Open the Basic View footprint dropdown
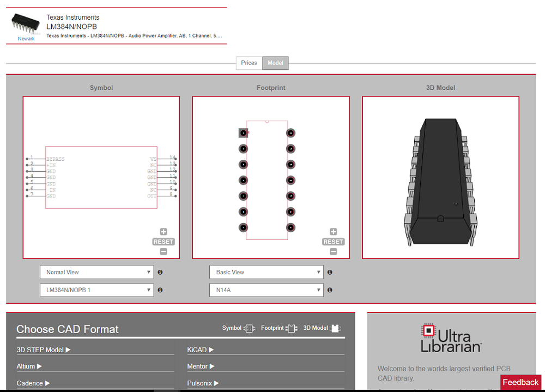The width and height of the screenshot is (545, 392). (267, 272)
